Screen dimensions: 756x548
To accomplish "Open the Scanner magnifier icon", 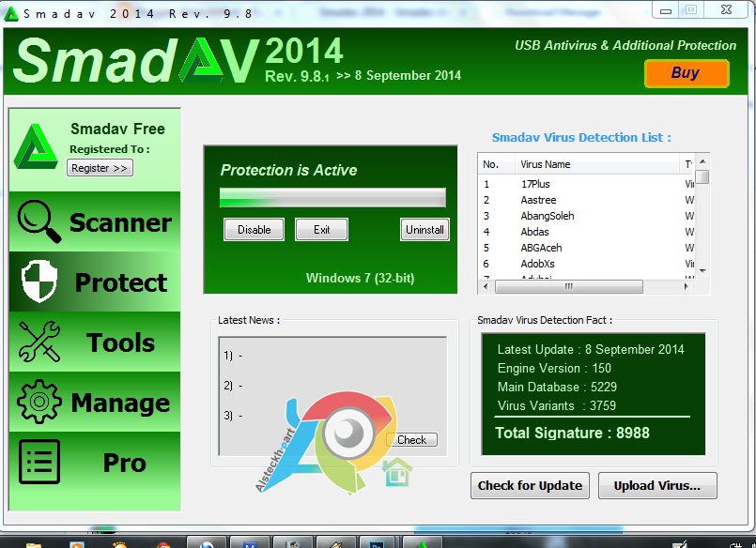I will click(x=39, y=221).
